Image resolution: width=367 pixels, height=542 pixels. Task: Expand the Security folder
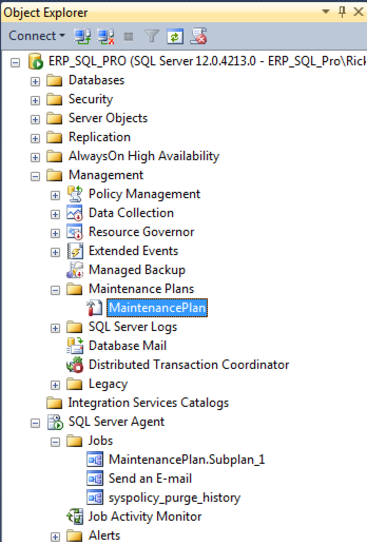pos(35,101)
